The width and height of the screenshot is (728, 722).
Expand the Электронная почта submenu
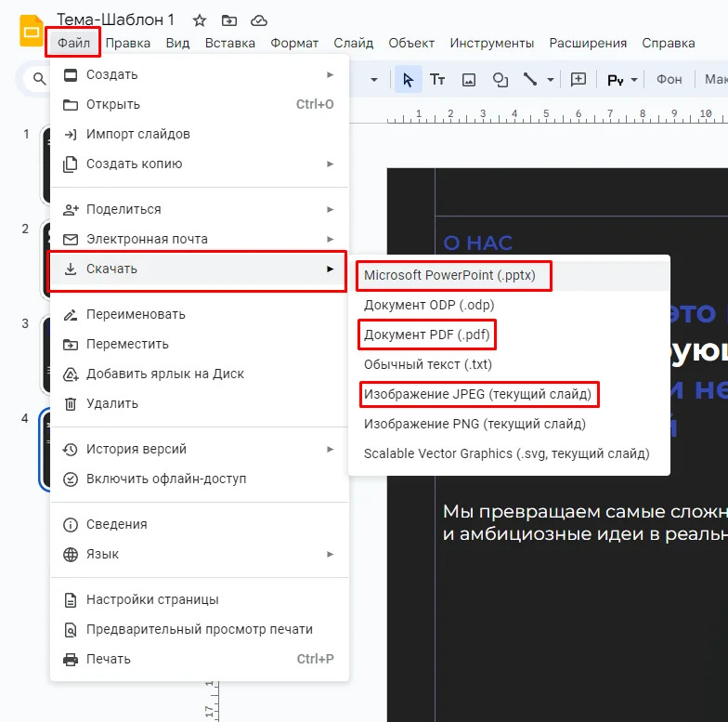tap(199, 240)
